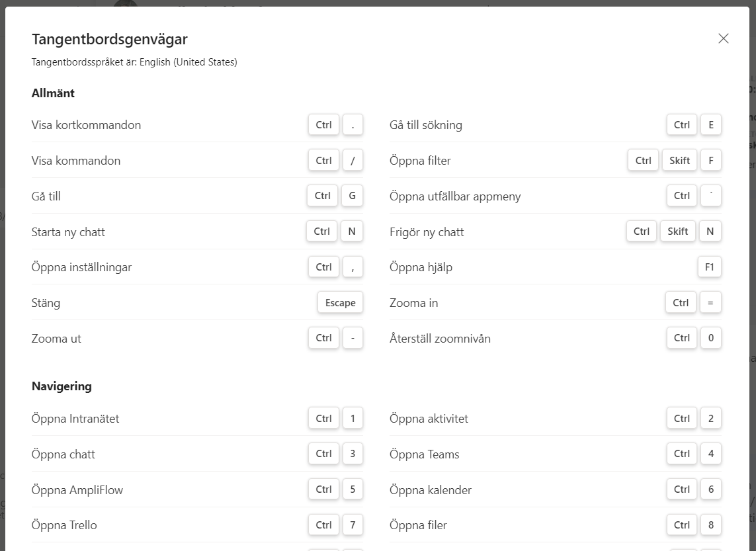Click the Tangentbordsspråket English (United States) text
The image size is (756, 551).
coord(134,62)
